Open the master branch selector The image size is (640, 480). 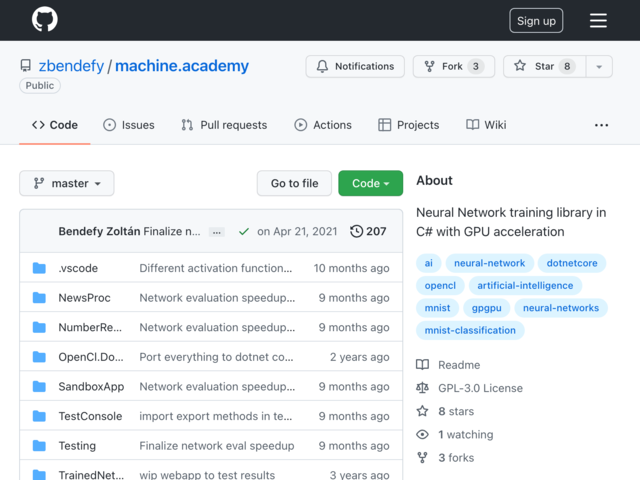tap(67, 183)
